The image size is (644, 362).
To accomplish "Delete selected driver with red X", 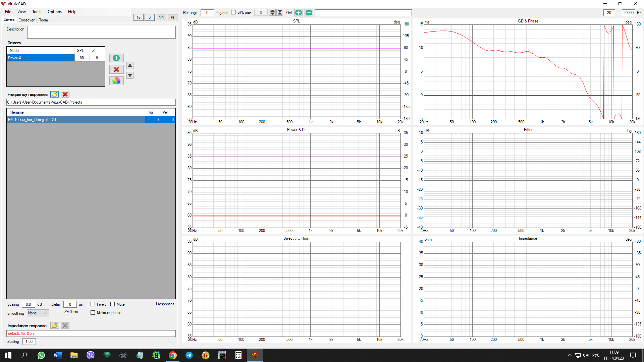I will click(116, 69).
